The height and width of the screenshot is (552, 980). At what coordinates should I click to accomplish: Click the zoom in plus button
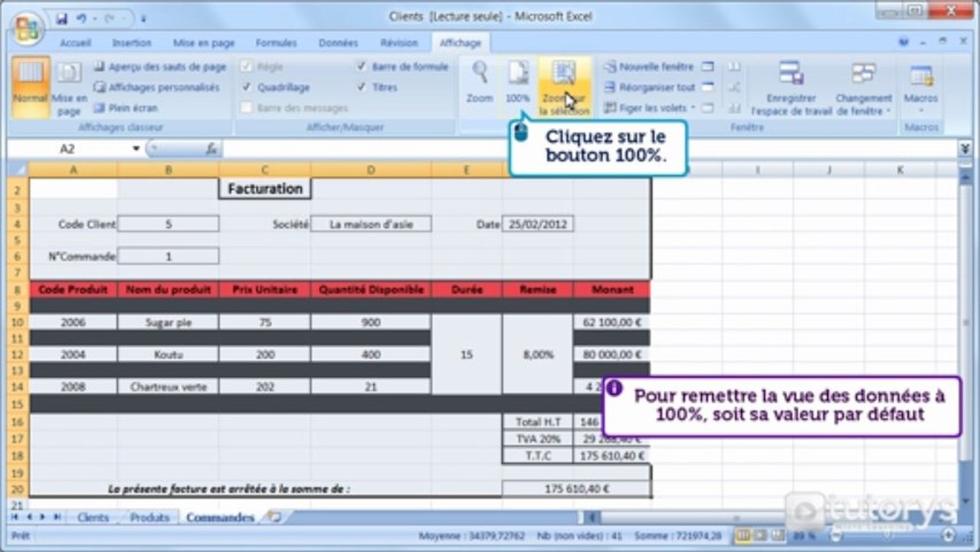point(949,536)
